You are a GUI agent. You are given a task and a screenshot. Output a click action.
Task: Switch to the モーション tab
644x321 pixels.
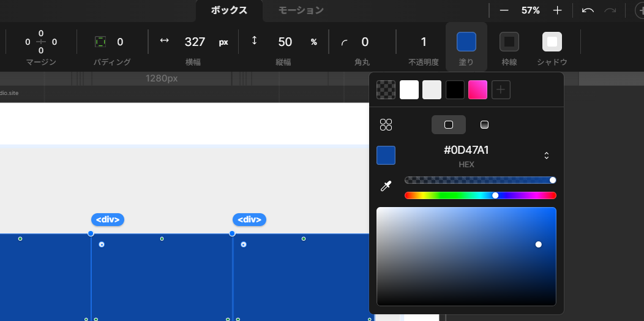tap(301, 10)
